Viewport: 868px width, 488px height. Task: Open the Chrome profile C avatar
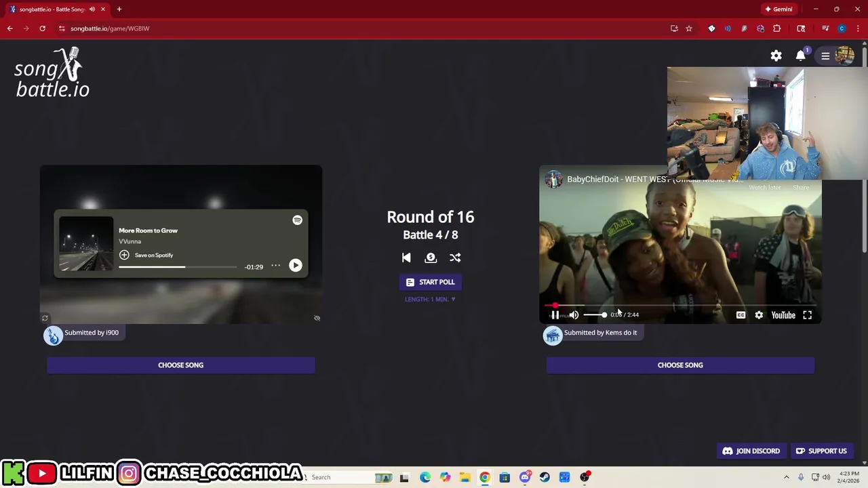click(842, 28)
